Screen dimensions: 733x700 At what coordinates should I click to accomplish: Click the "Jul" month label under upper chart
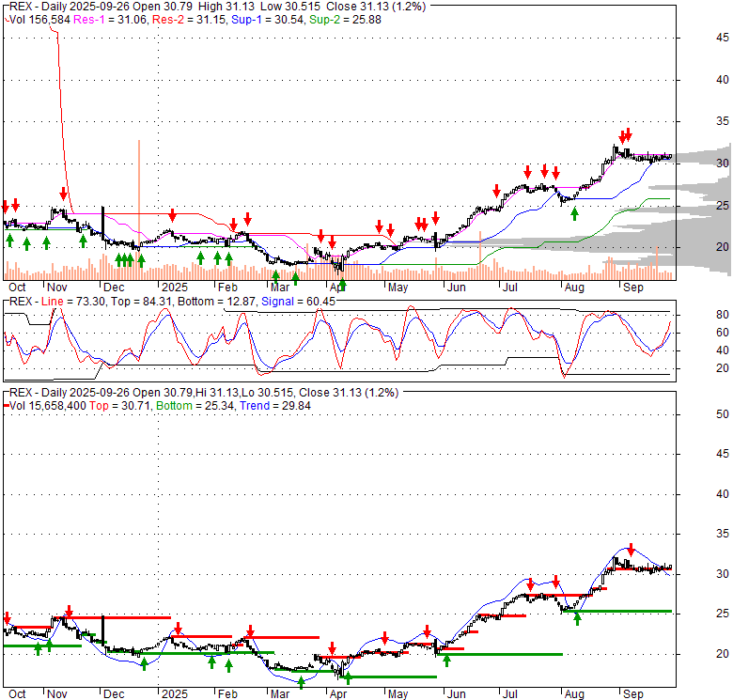point(510,288)
